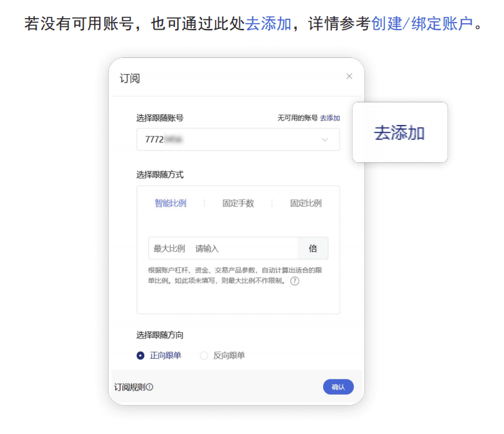Click the chevron arrow in the account selector
This screenshot has width=504, height=434.
pos(324,140)
